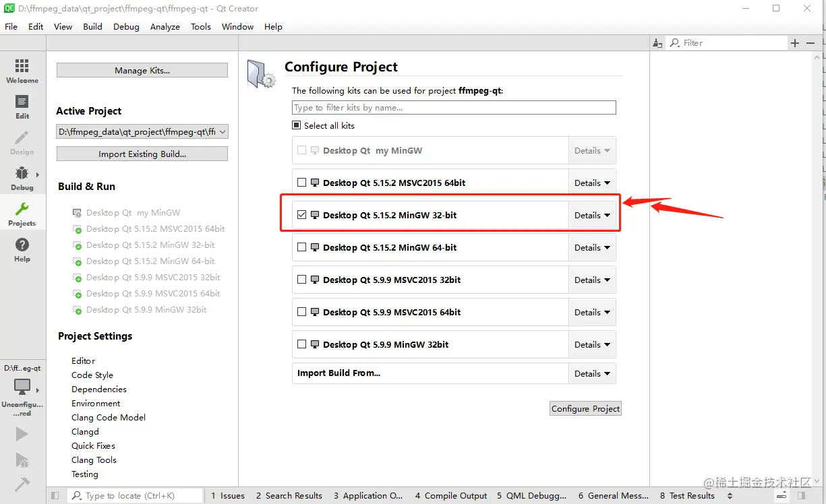The width and height of the screenshot is (826, 504).
Task: Expand Details for 5.9.9 MSVC2015 64bit
Action: (592, 312)
